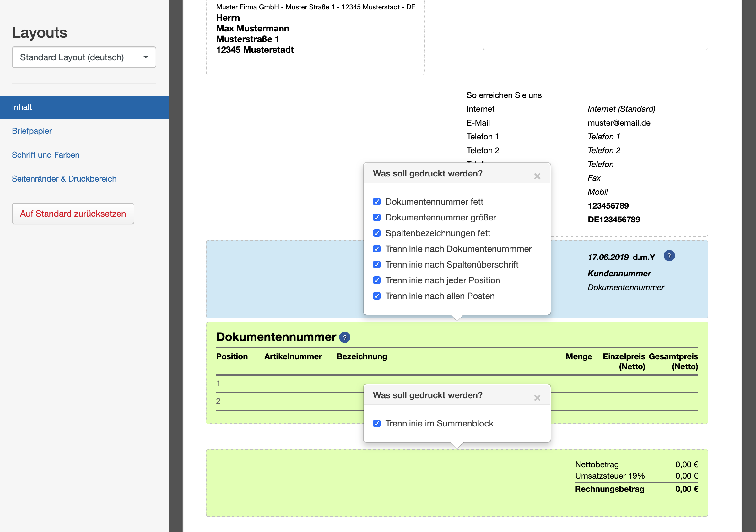Uncheck Dokumentennummer größer option
756x532 pixels.
coord(377,217)
